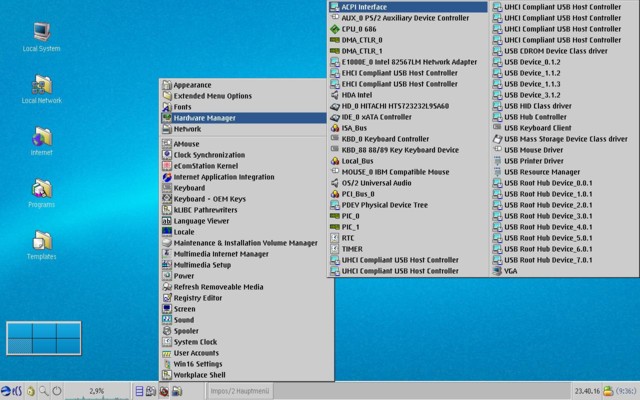Click the Locale icon in the menu
Viewport: 640px width, 400px height.
[x=167, y=232]
